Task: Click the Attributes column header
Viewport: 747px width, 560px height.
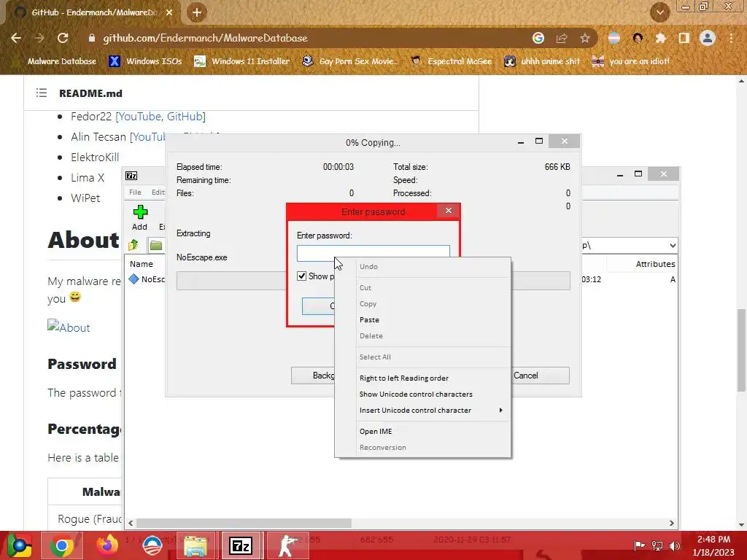Action: click(x=655, y=264)
